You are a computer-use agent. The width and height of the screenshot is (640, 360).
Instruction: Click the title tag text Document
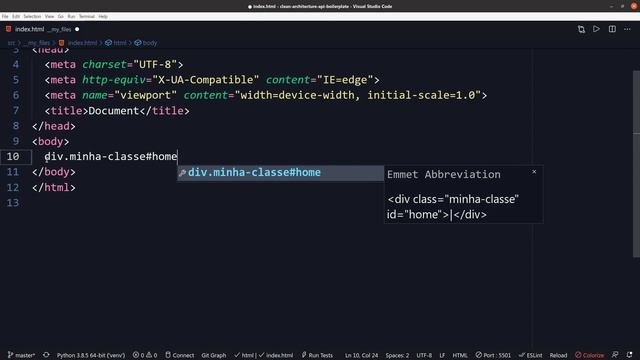click(x=114, y=111)
